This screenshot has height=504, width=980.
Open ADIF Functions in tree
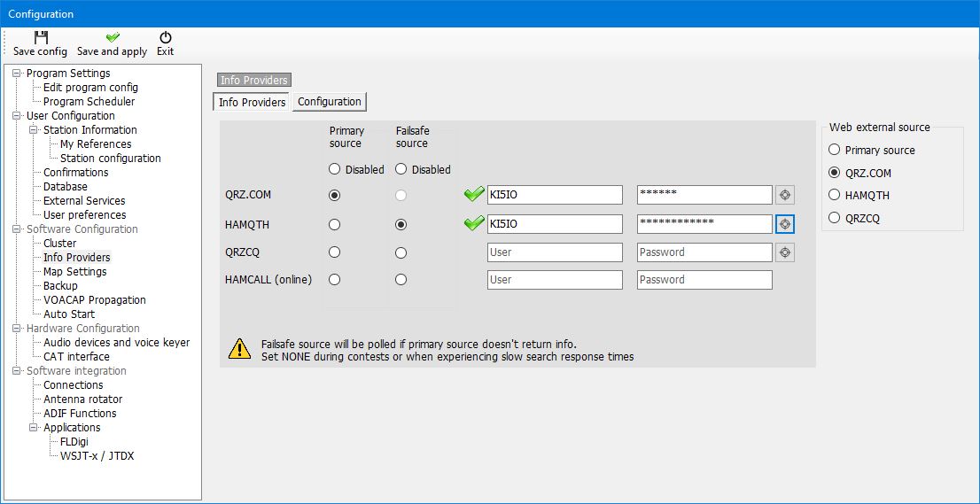(x=80, y=414)
